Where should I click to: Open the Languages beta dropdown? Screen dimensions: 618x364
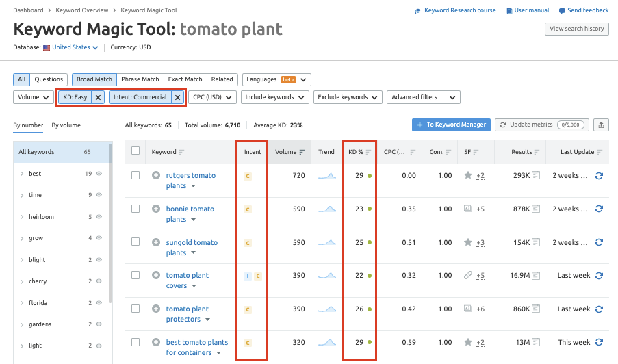276,79
